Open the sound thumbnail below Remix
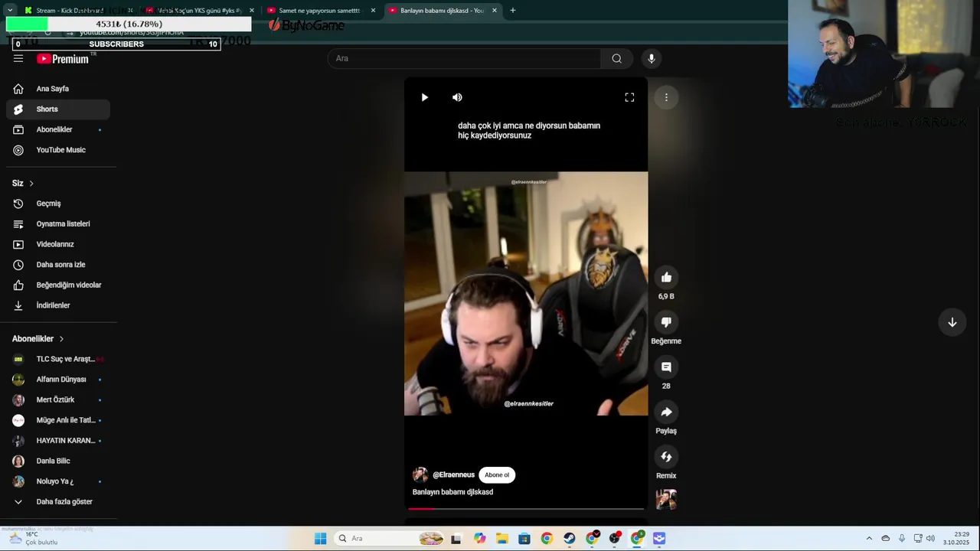980x551 pixels. (x=666, y=500)
